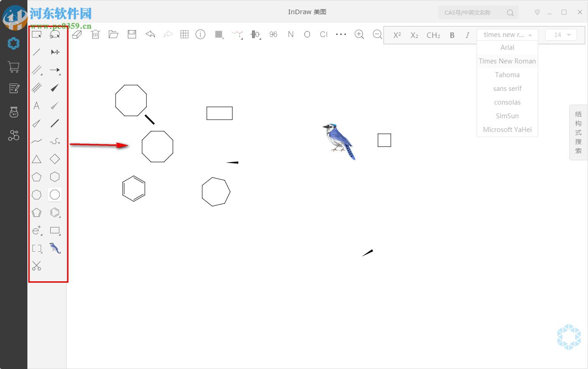Select the lasso selection tool
588x369 pixels.
[x=55, y=34]
